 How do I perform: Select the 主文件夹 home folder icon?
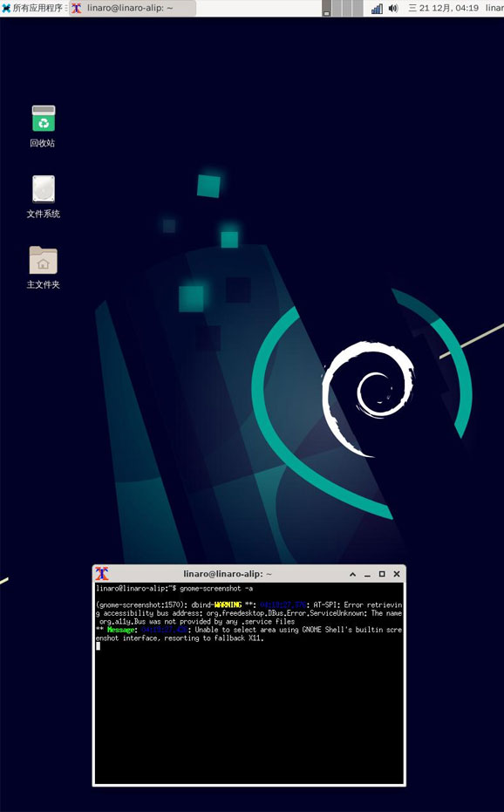(43, 267)
